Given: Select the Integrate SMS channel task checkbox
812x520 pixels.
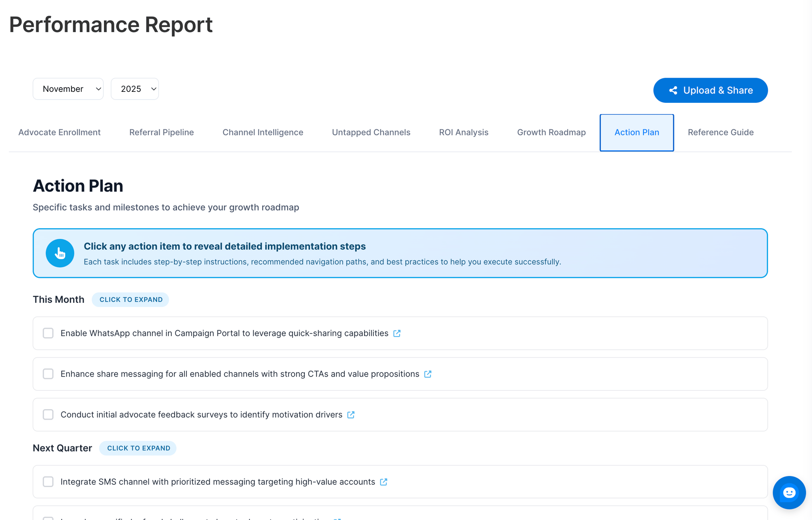Looking at the screenshot, I should tap(48, 482).
